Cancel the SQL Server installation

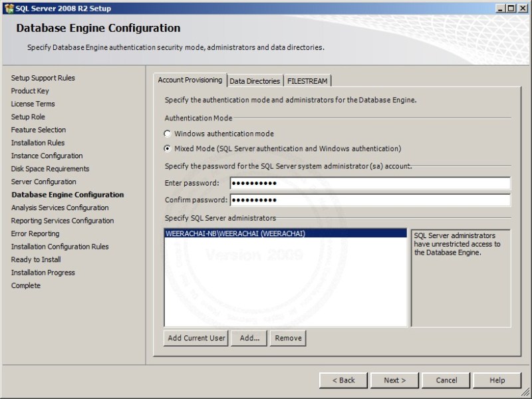click(x=446, y=380)
